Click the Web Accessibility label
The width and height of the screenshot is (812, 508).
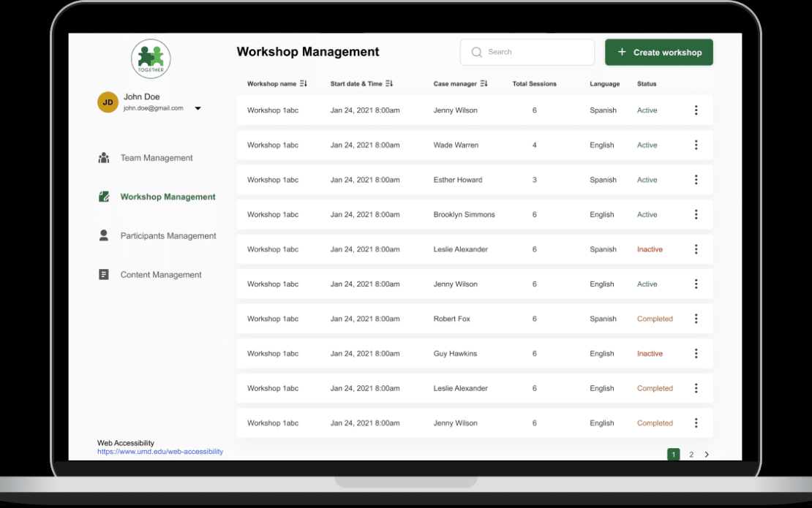[126, 443]
